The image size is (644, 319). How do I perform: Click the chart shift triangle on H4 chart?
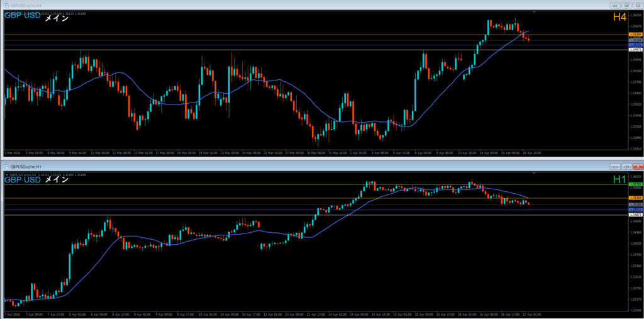pos(534,12)
